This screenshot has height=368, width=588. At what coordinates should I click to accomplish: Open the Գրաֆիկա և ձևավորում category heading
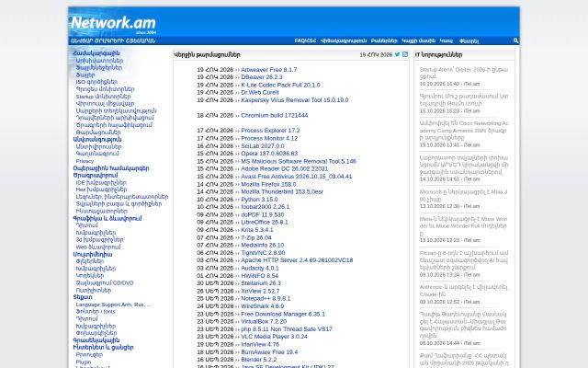(107, 218)
